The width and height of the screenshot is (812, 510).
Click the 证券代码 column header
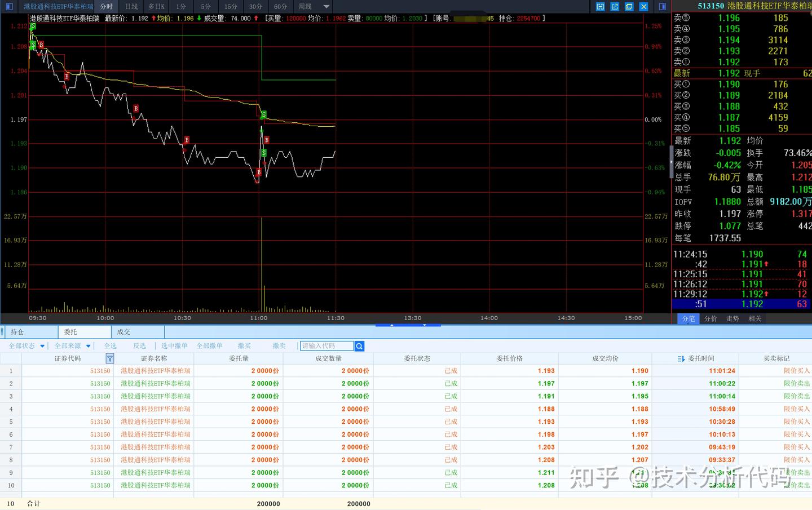tap(68, 358)
